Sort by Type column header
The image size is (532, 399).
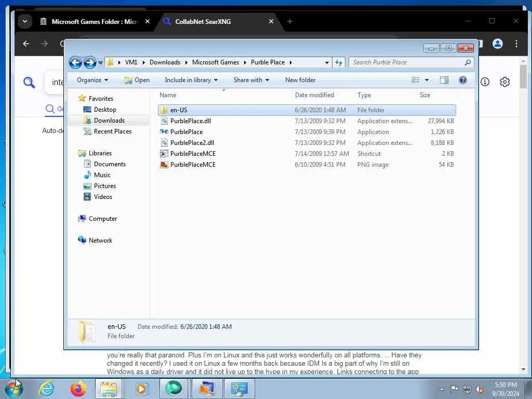coord(364,96)
